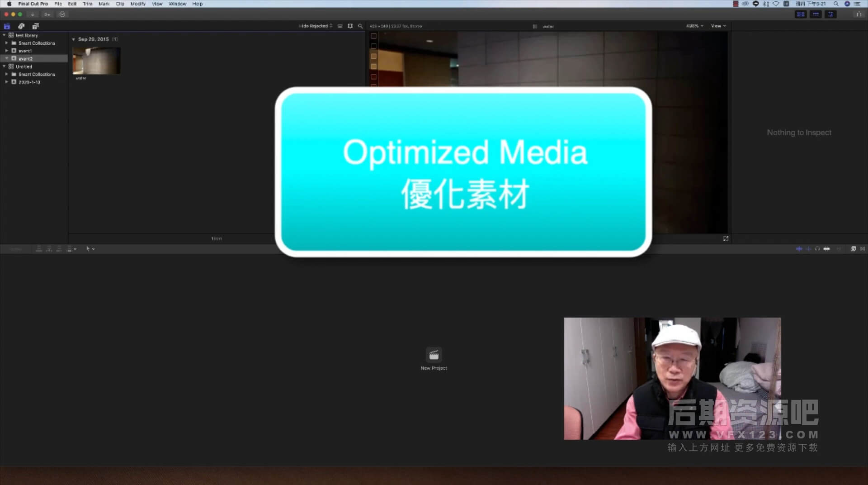Open the Trim menu
Viewport: 868px width, 485px height.
click(x=88, y=4)
